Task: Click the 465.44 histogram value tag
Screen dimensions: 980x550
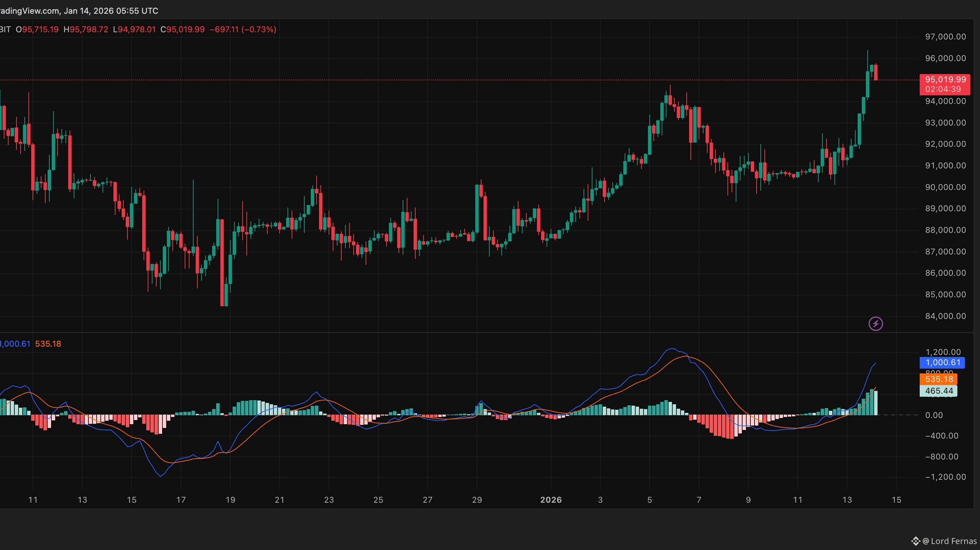Action: tap(938, 391)
